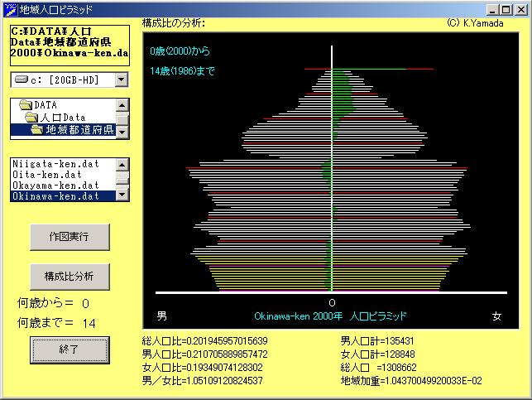Click the file list scroll-up arrow
Screen dimensions: 532x400
(122, 165)
